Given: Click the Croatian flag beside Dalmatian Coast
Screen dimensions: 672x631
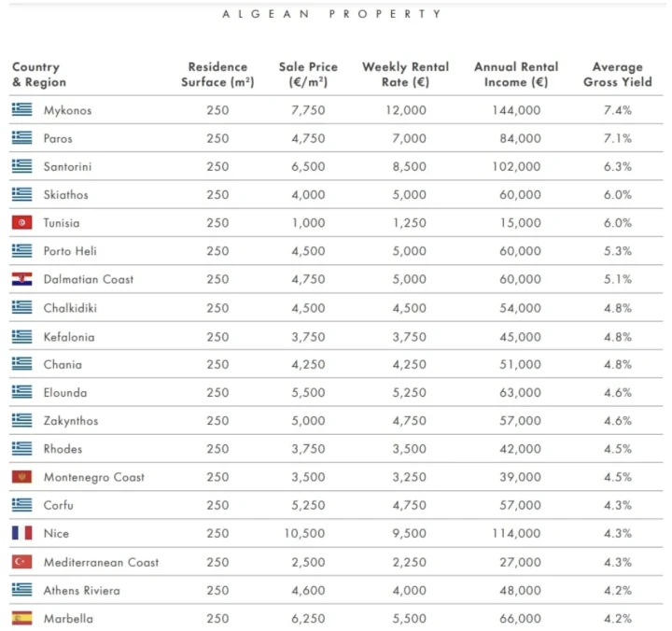Looking at the screenshot, I should (x=21, y=279).
